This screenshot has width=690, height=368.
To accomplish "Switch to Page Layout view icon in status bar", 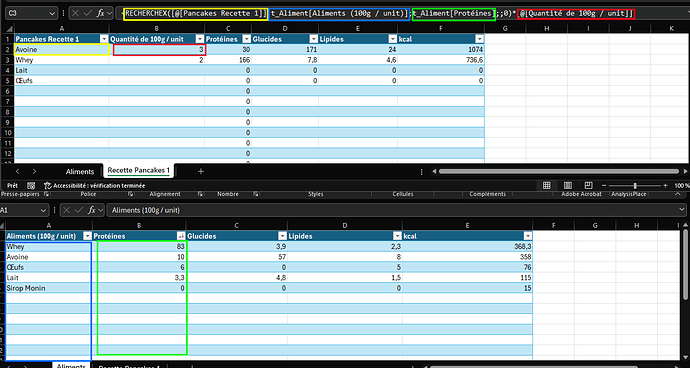I will 568,186.
